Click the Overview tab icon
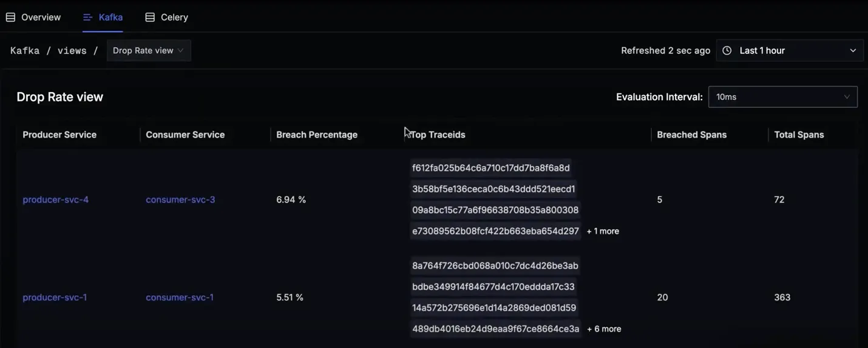Viewport: 868px width, 348px height. (x=10, y=17)
